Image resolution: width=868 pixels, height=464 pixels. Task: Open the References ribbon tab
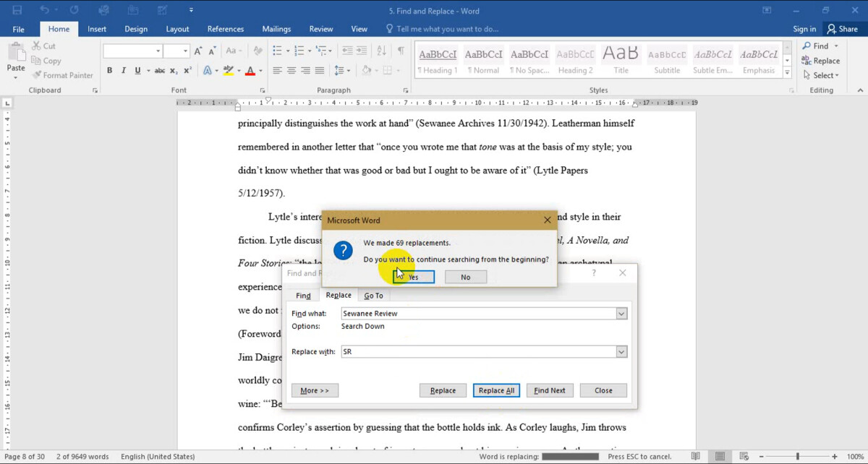point(226,29)
